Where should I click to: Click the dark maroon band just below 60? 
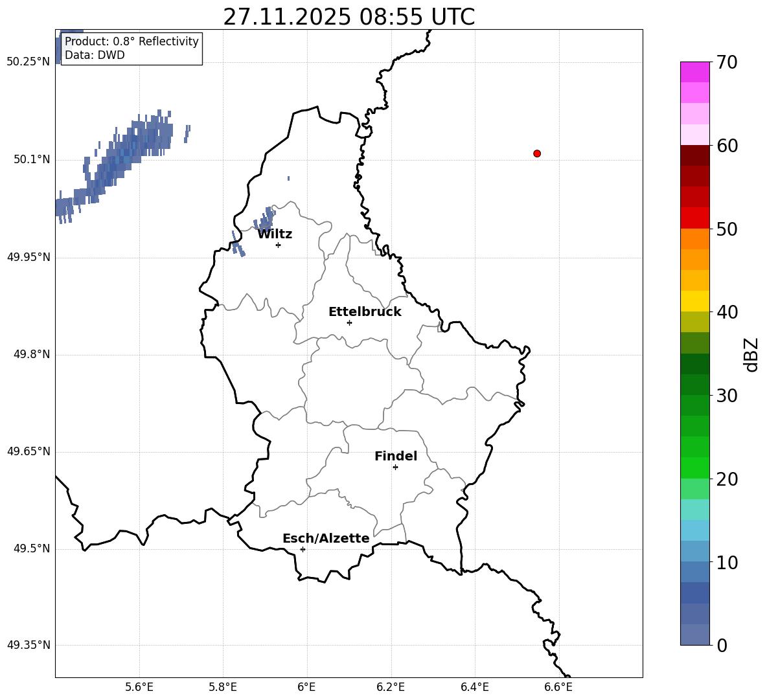point(694,155)
